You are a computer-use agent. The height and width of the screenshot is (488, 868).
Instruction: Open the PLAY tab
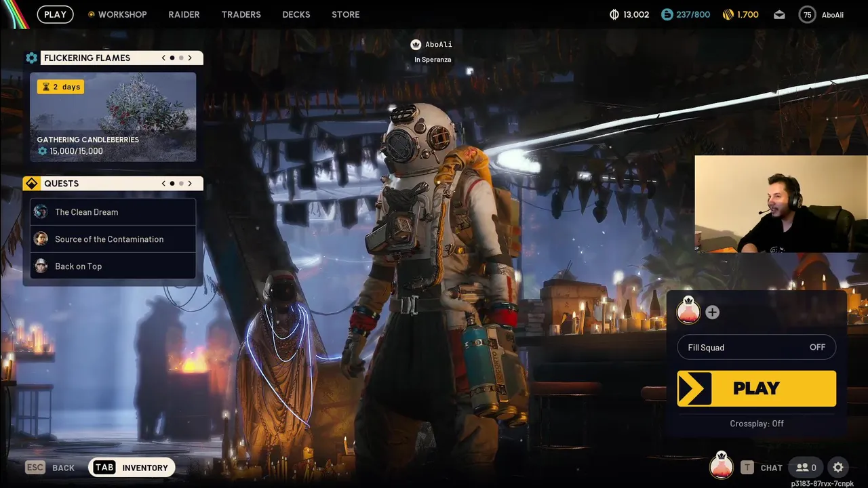click(x=56, y=14)
